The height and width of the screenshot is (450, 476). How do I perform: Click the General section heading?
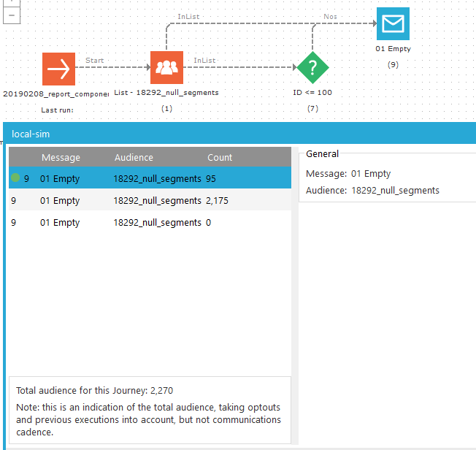322,153
